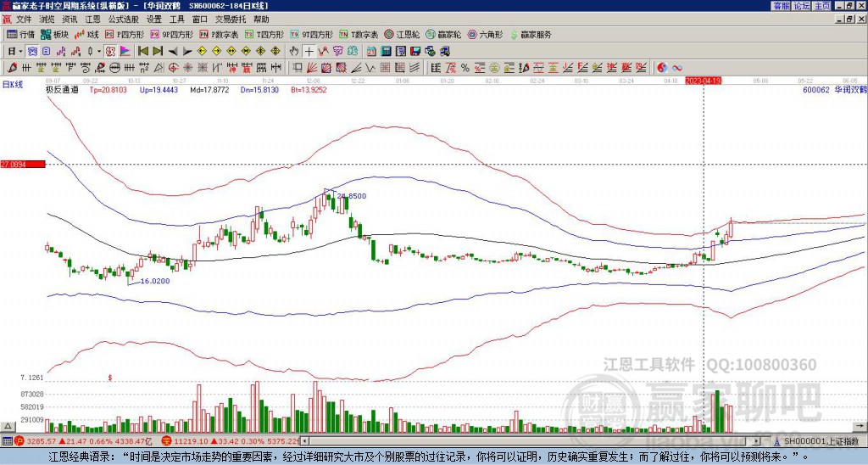
Task: Click the colored flag icon
Action: click(x=125, y=51)
